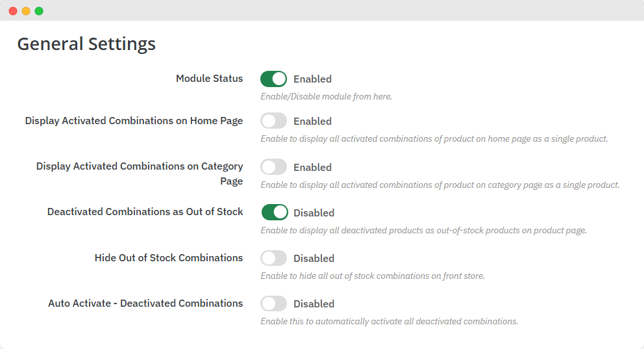
Task: Click the General Settings heading
Action: tap(86, 44)
